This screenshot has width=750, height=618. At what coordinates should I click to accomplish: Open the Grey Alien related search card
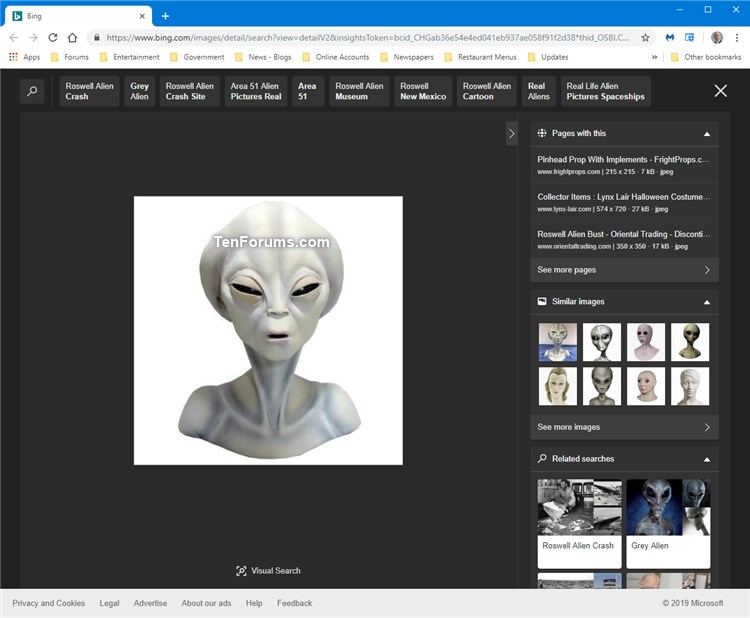668,524
